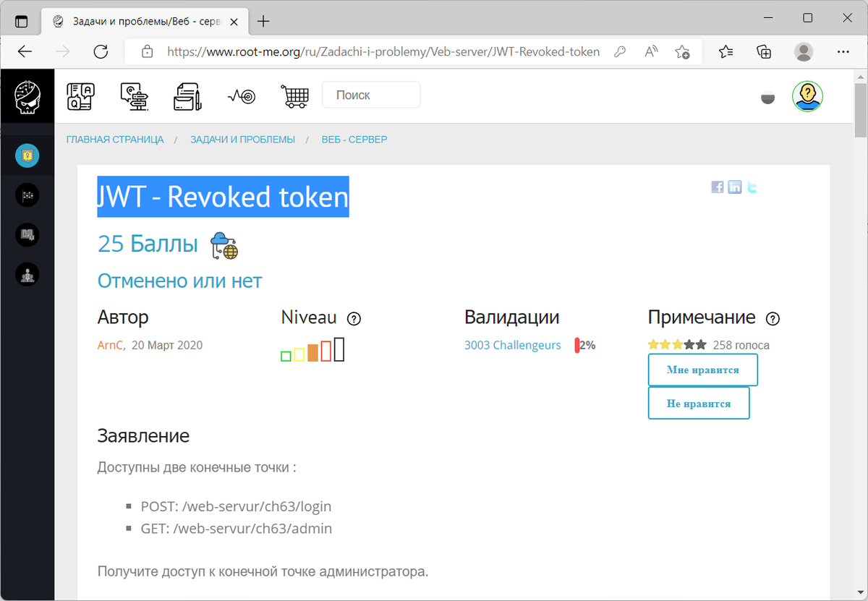Image resolution: width=868 pixels, height=601 pixels.
Task: Open the documents and printer icon
Action: [187, 95]
